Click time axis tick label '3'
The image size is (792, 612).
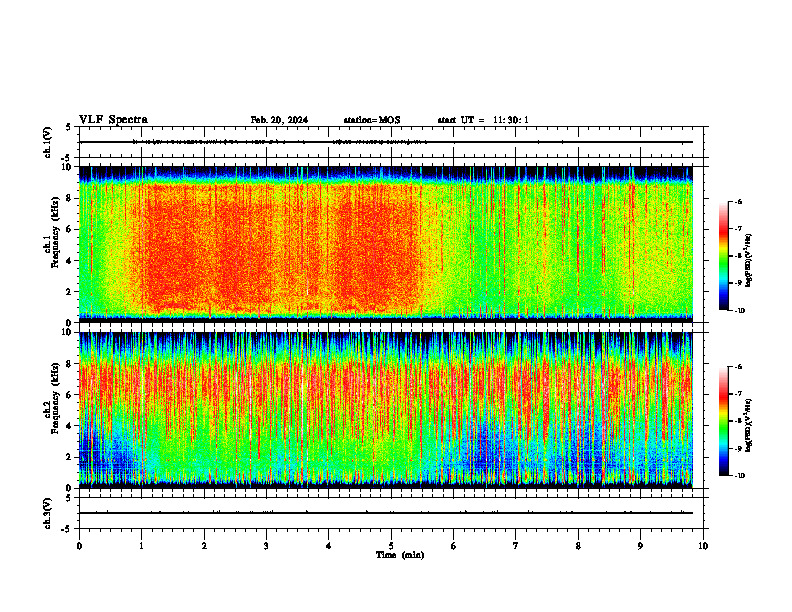pyautogui.click(x=266, y=546)
